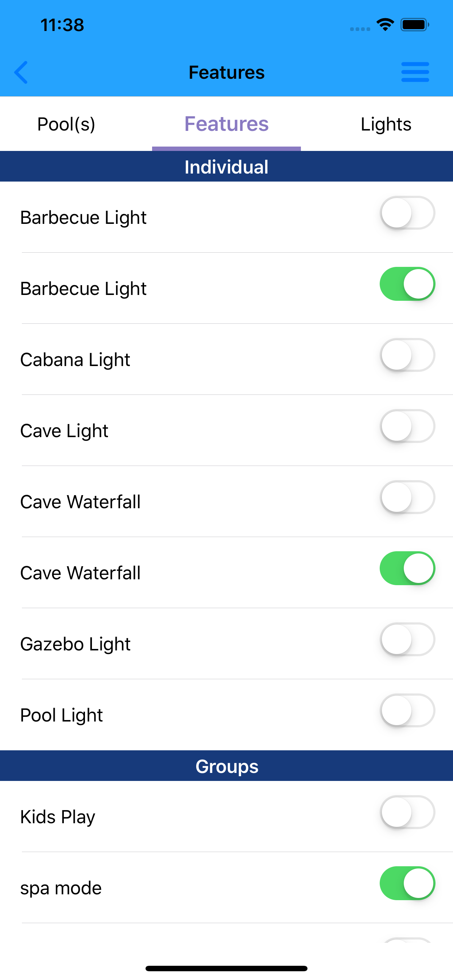Activate the Kids Play group switch

[407, 812]
